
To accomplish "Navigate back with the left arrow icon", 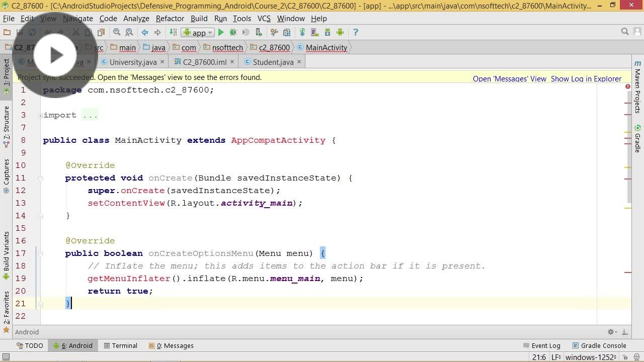I will [145, 32].
